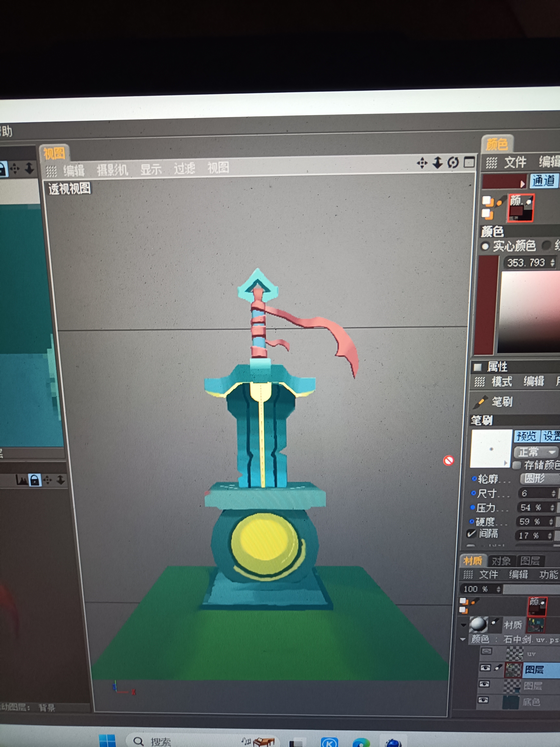Click the move icon in lower-left panel
Viewport: 560px width, 747px height.
48,480
